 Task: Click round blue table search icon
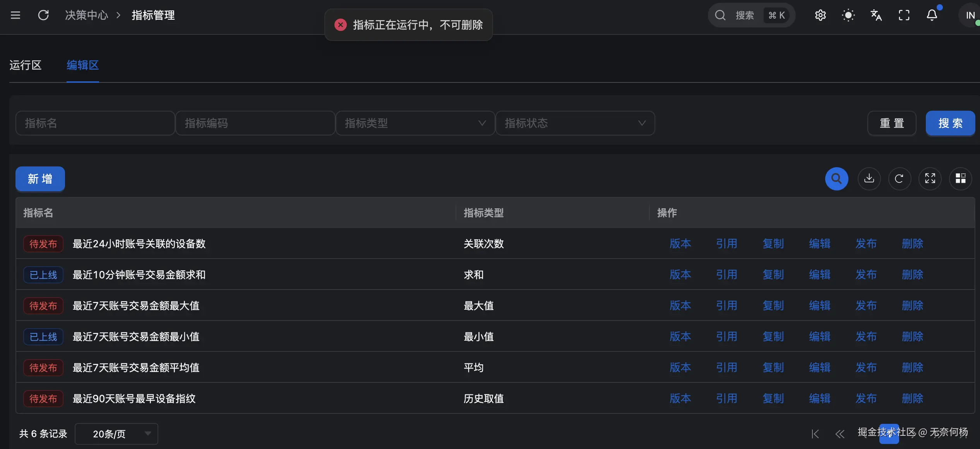(836, 178)
